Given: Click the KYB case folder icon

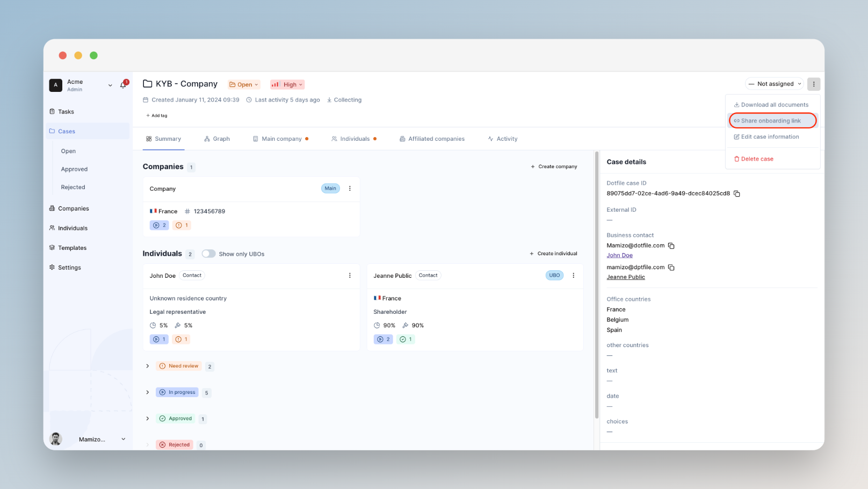Looking at the screenshot, I should click(147, 84).
